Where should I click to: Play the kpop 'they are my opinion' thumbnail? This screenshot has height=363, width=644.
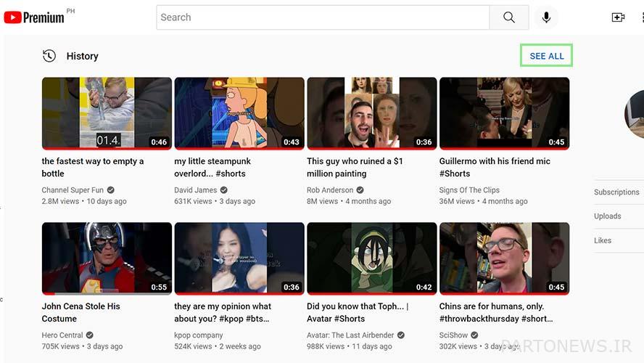(x=239, y=258)
